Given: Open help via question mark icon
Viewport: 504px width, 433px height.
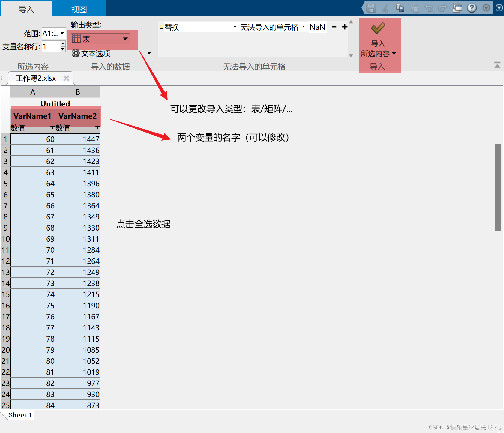Looking at the screenshot, I should 472,8.
